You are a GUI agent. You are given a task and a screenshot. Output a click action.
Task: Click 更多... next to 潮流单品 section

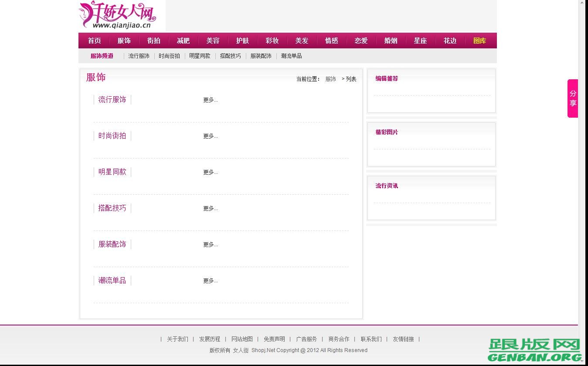tap(210, 281)
